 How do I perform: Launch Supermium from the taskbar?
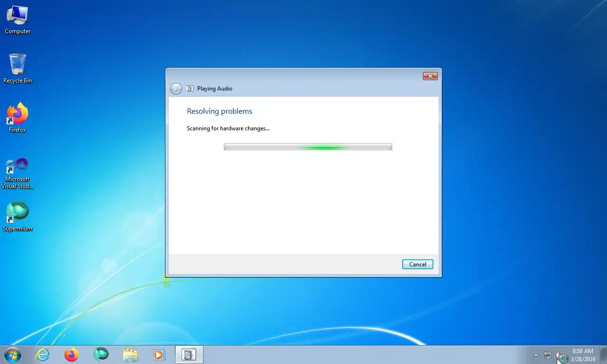pyautogui.click(x=101, y=355)
